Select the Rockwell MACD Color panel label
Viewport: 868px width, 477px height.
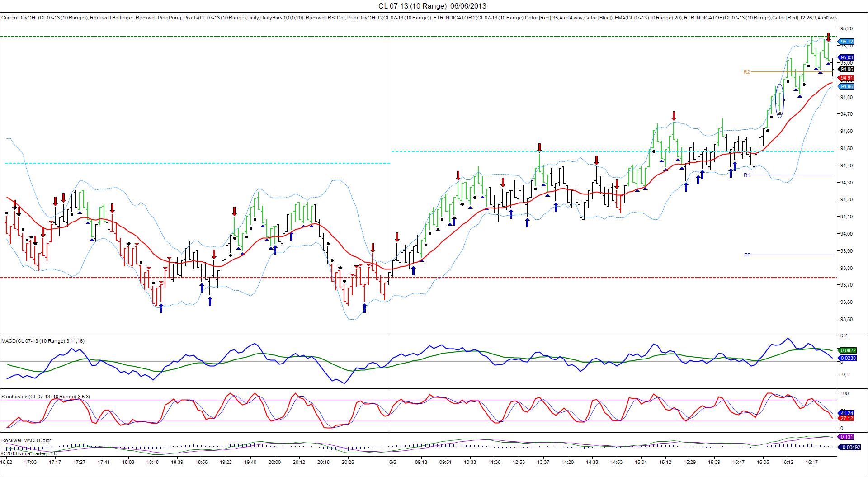click(x=26, y=440)
